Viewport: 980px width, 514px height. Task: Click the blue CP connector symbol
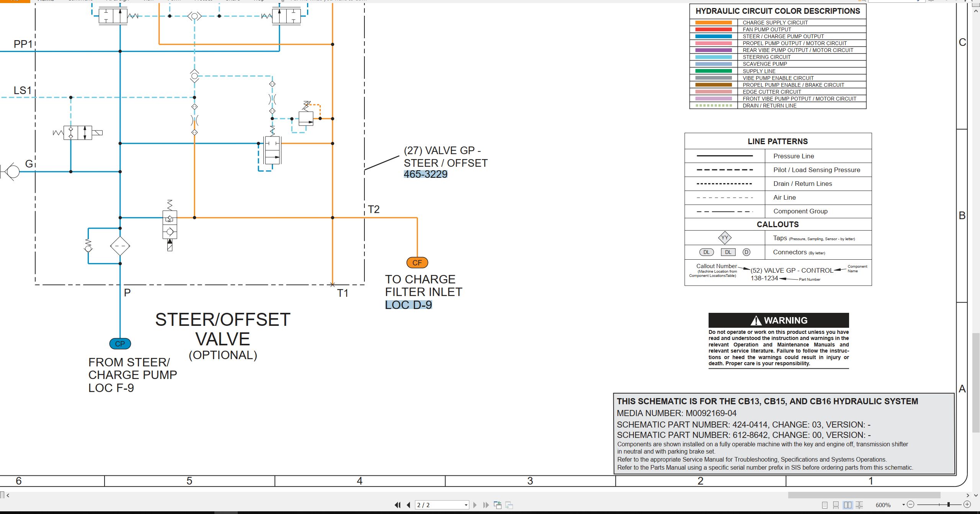pos(120,343)
